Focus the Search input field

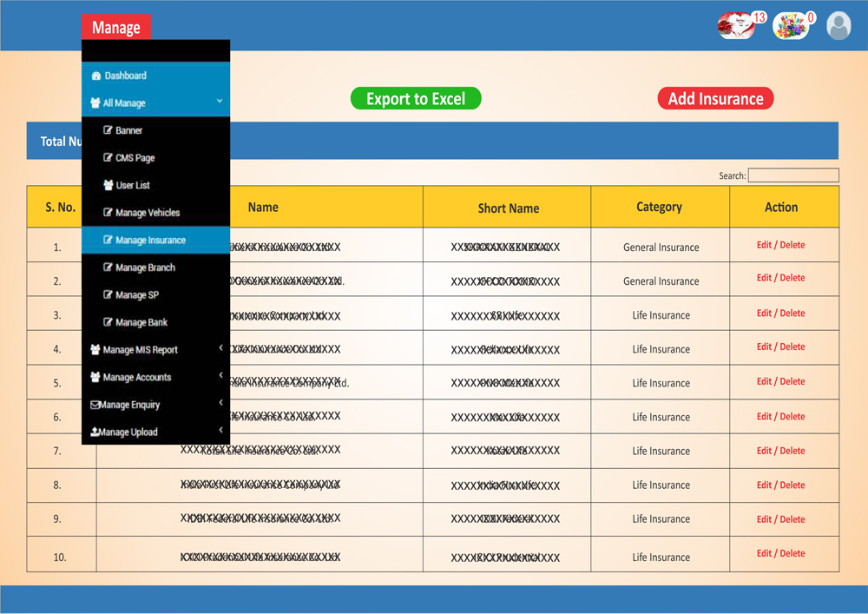coord(793,175)
